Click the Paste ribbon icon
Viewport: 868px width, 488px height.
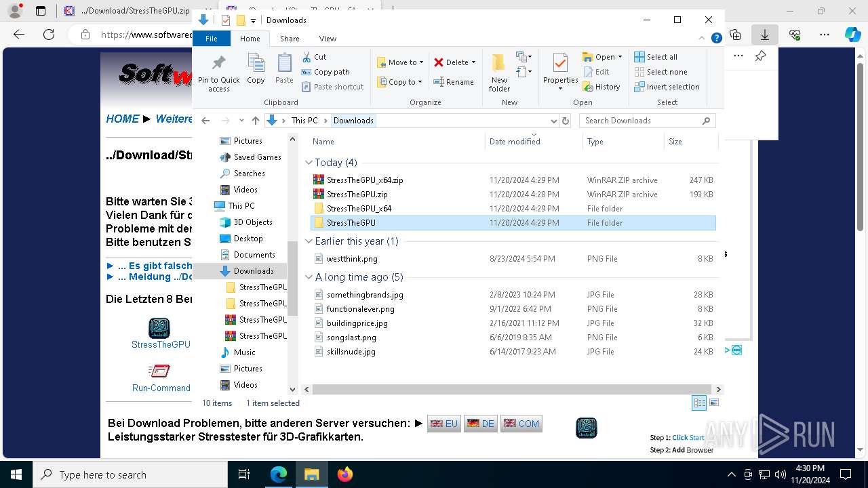[x=284, y=69]
